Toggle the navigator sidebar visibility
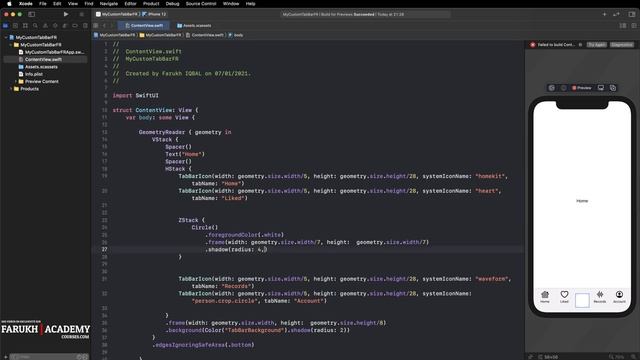The width and height of the screenshot is (640, 360). click(x=31, y=14)
